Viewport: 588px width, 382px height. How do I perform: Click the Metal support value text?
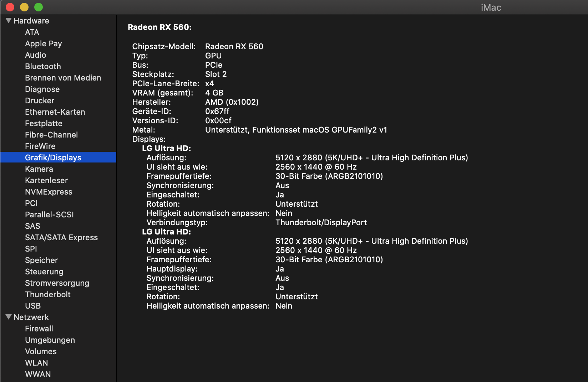296,130
